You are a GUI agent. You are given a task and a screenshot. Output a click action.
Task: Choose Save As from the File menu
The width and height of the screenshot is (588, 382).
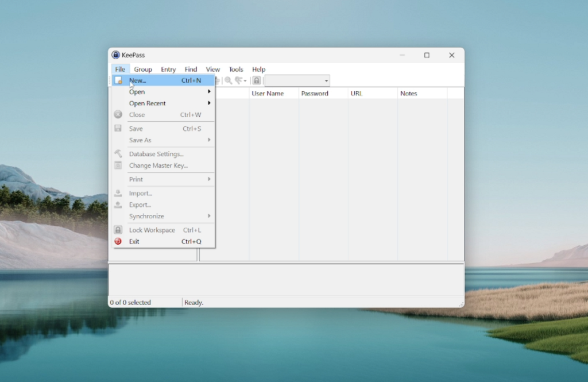tap(140, 140)
